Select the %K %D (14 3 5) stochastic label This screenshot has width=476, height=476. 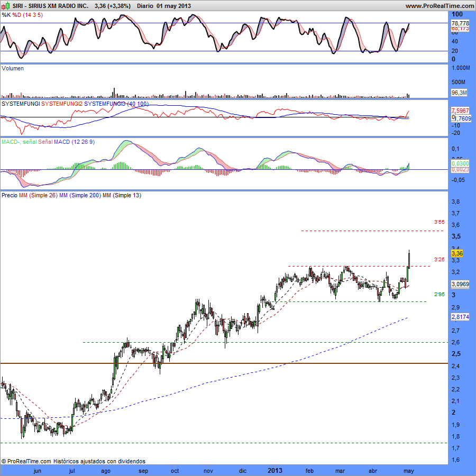click(x=22, y=15)
